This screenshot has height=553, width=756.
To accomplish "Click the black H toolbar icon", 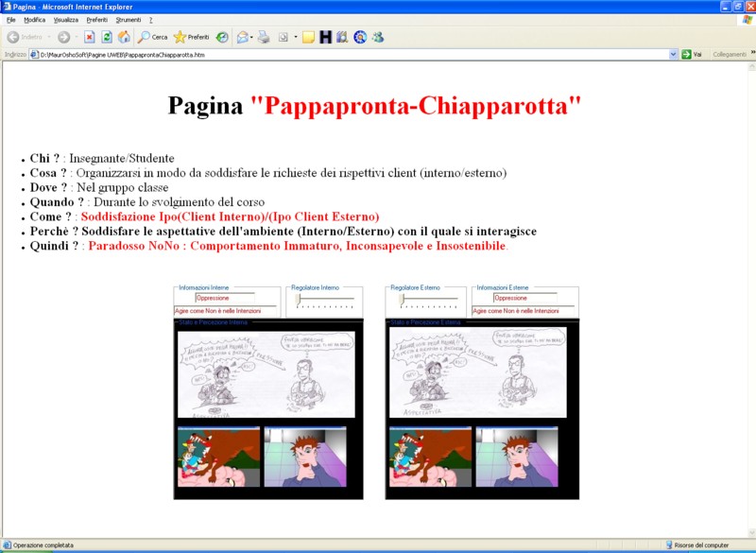I will [x=325, y=37].
